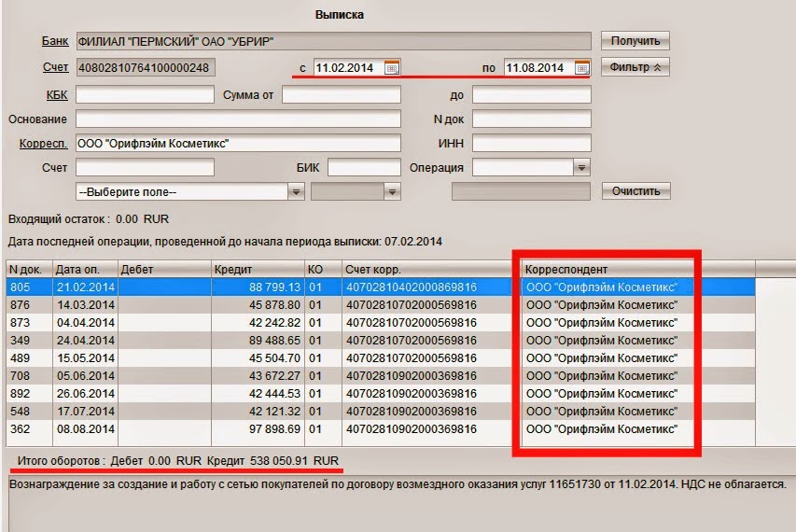Collapse the Фильтр panel button
The image size is (796, 532).
(635, 67)
